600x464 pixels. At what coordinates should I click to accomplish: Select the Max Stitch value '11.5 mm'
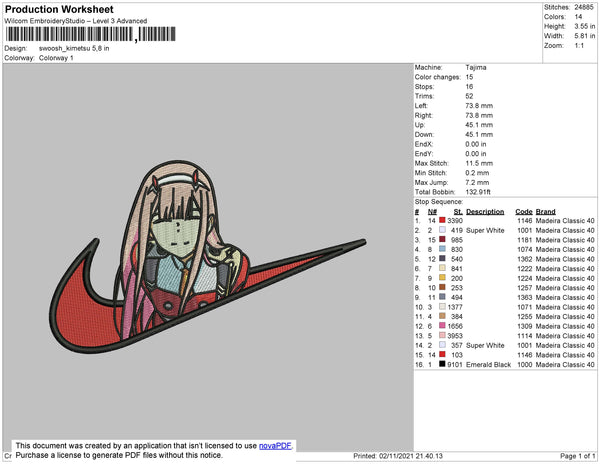479,163
